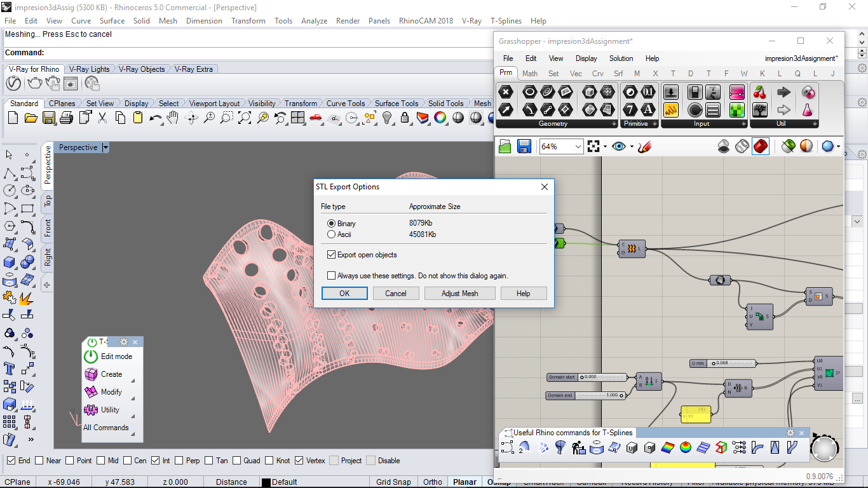The image size is (868, 488).
Task: Toggle the Vertex osnap checkbox
Action: pyautogui.click(x=298, y=461)
